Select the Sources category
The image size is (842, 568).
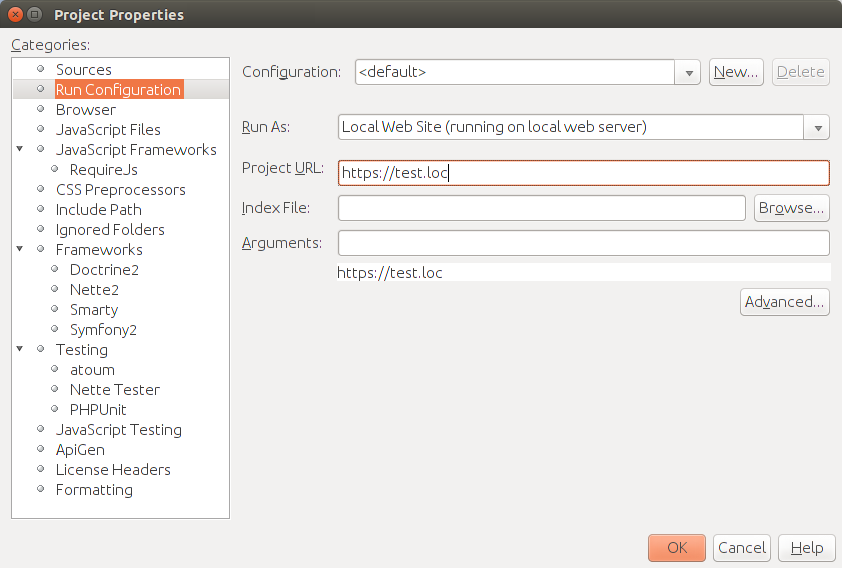tap(84, 70)
